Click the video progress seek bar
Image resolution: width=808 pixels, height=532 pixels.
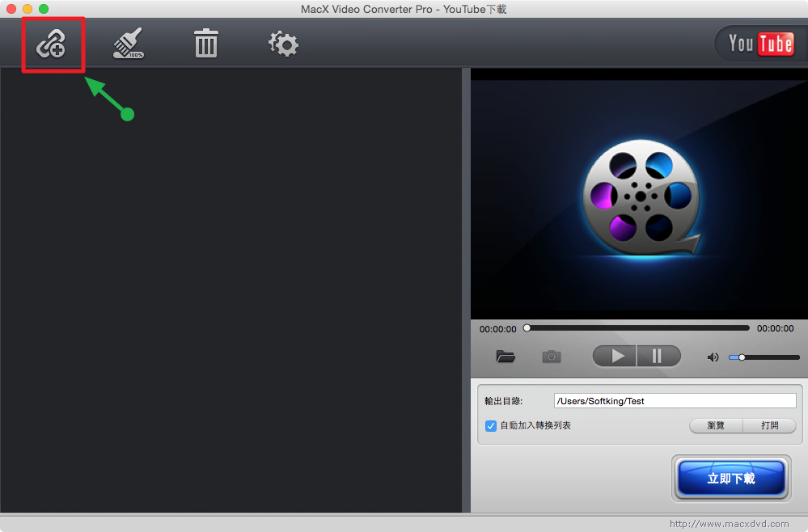[x=637, y=328]
